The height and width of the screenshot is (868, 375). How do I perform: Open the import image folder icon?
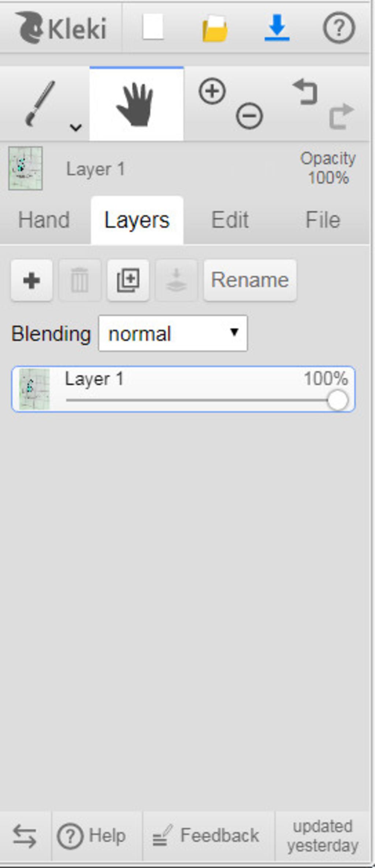point(215,28)
